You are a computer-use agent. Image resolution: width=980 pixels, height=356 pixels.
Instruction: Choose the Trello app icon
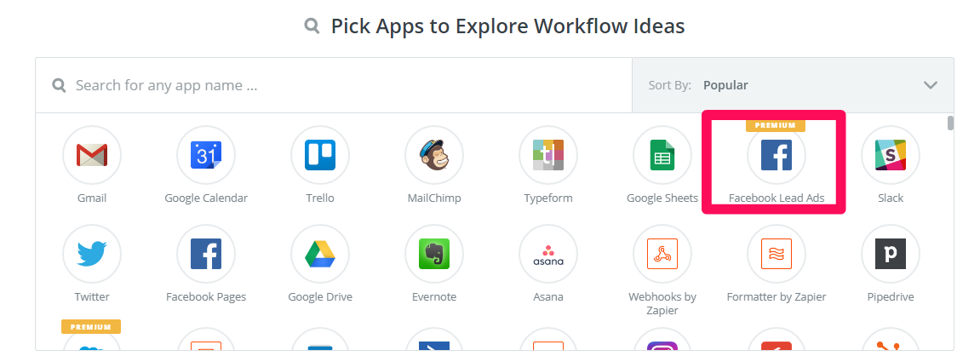320,155
